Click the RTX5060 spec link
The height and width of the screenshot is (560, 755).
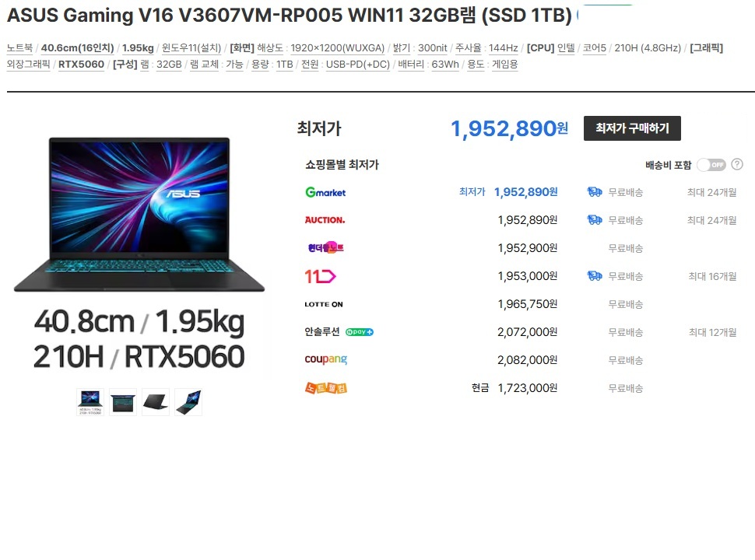[x=82, y=64]
